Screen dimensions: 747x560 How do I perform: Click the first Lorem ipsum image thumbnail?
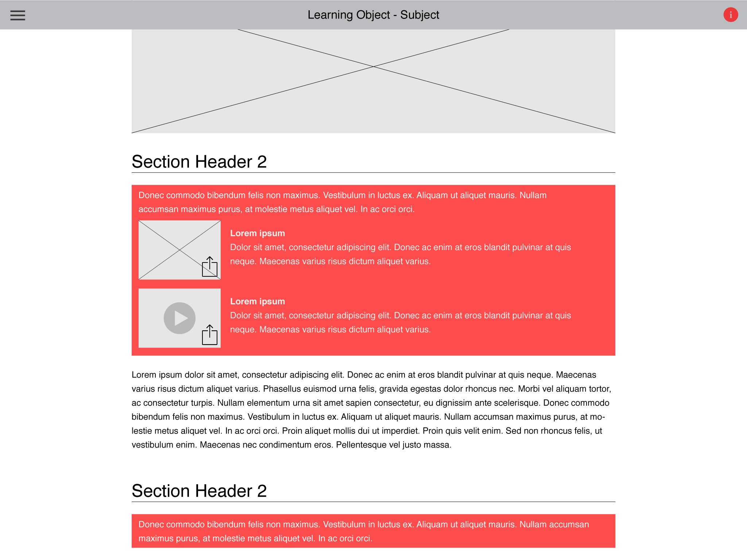click(x=179, y=250)
